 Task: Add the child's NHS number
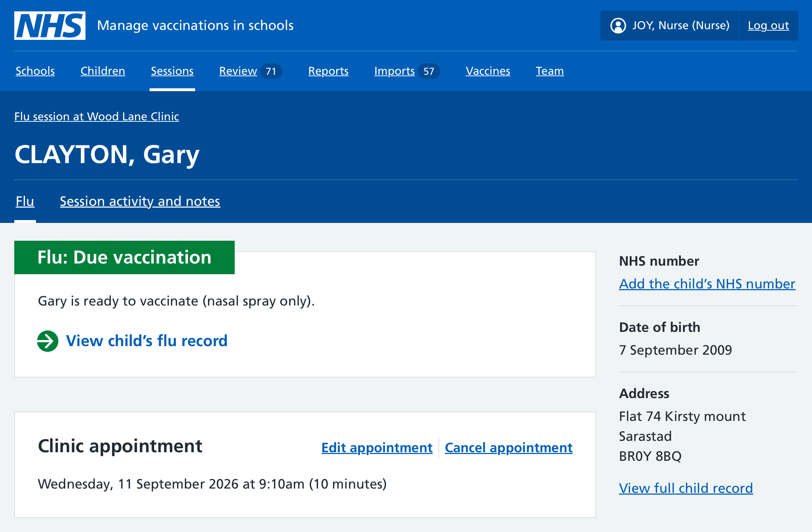707,284
